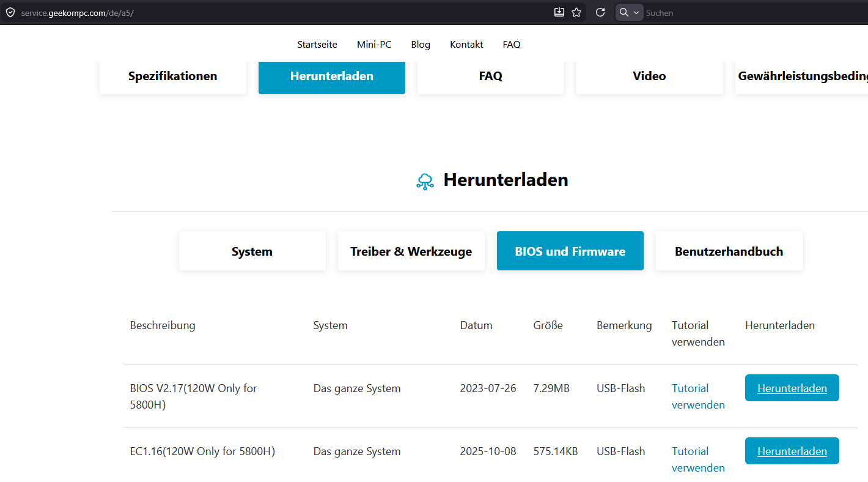This screenshot has width=868, height=482.
Task: Open the Gewährleistungsbedingungen tab
Action: click(802, 77)
